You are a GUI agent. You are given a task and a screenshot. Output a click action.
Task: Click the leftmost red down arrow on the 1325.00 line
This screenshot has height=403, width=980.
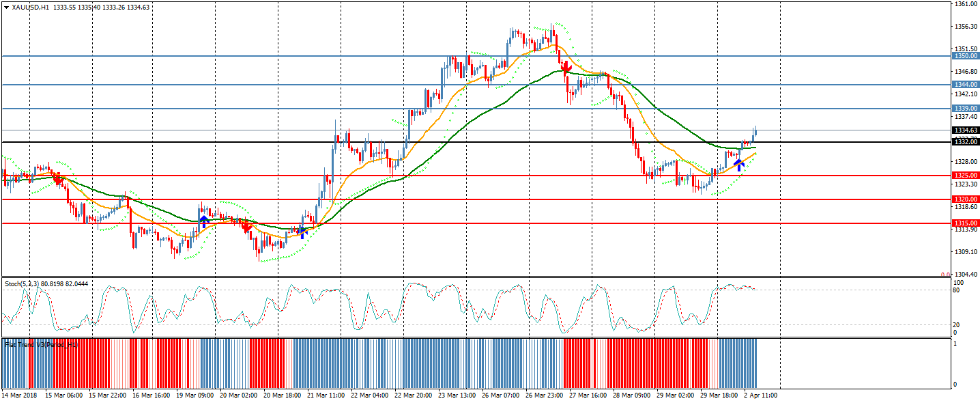pyautogui.click(x=59, y=180)
